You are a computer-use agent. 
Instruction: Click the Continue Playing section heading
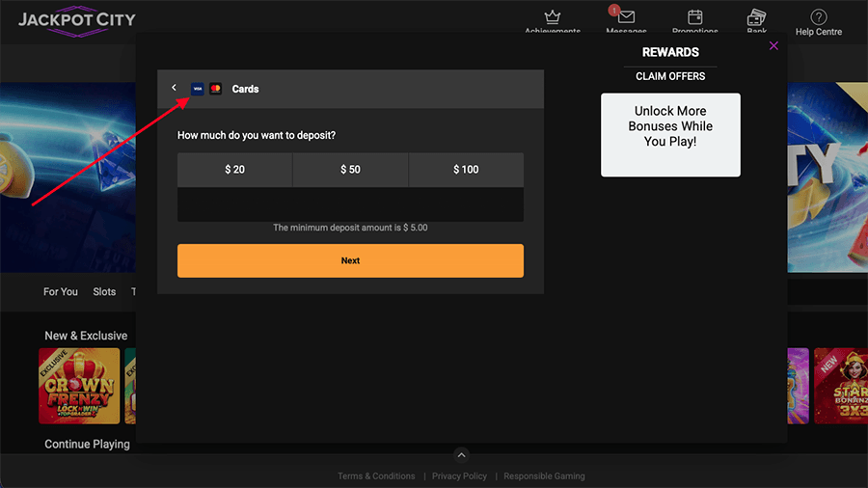pyautogui.click(x=87, y=445)
